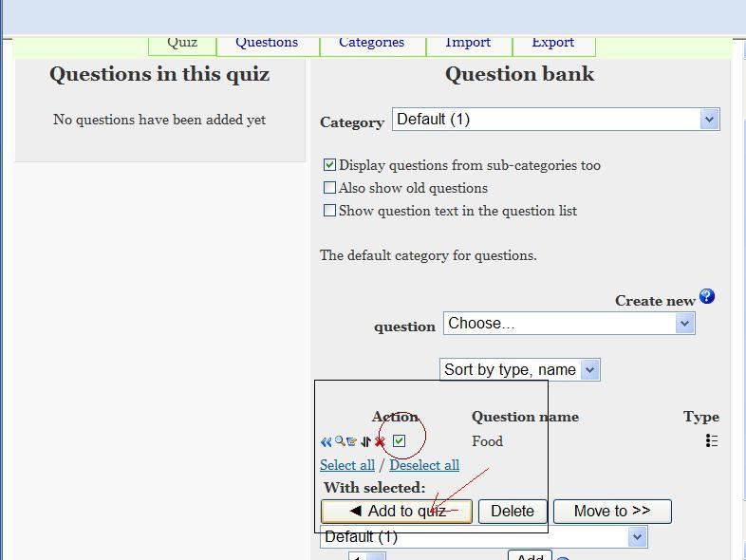Click the move up/down arrows icon
This screenshot has width=746, height=560.
tap(365, 441)
